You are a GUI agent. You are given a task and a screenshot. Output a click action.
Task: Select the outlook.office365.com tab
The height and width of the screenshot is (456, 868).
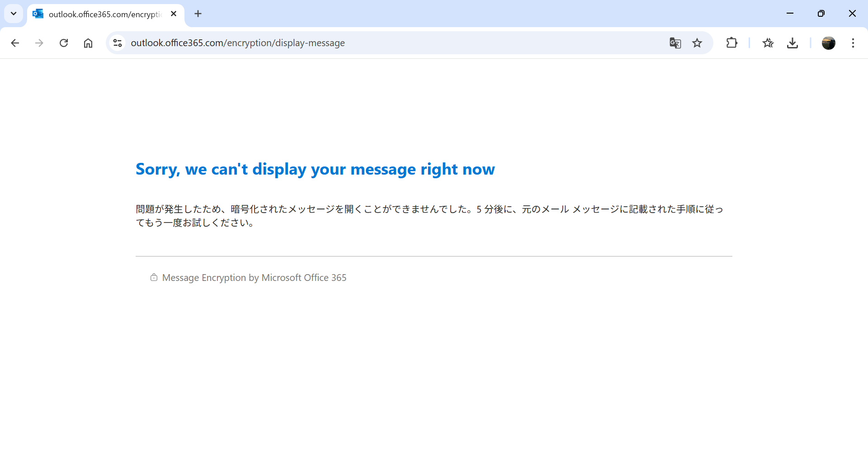pos(106,14)
